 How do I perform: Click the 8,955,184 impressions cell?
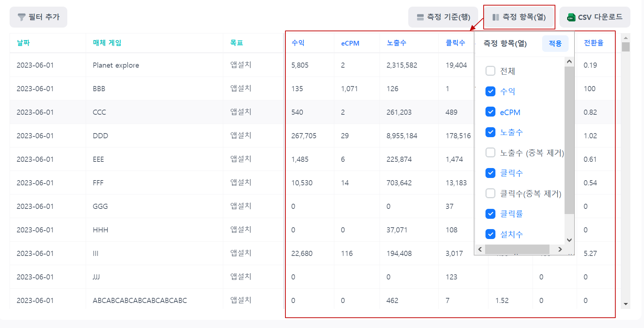point(402,136)
